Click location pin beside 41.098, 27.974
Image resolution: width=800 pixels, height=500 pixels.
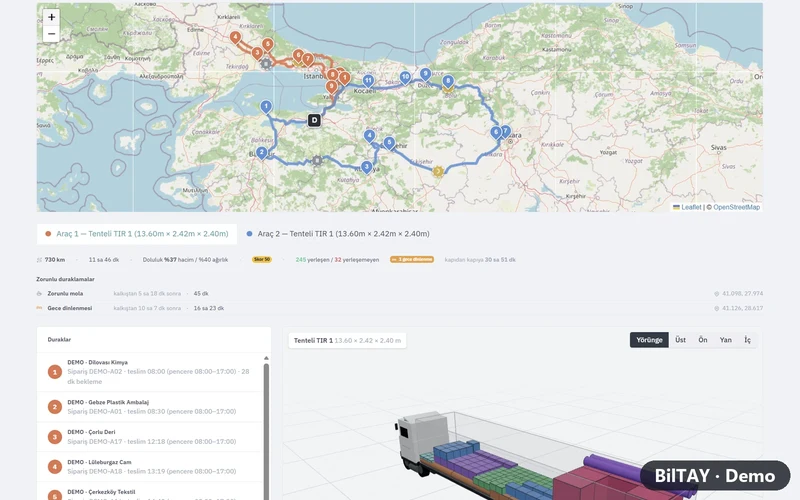[x=716, y=294]
